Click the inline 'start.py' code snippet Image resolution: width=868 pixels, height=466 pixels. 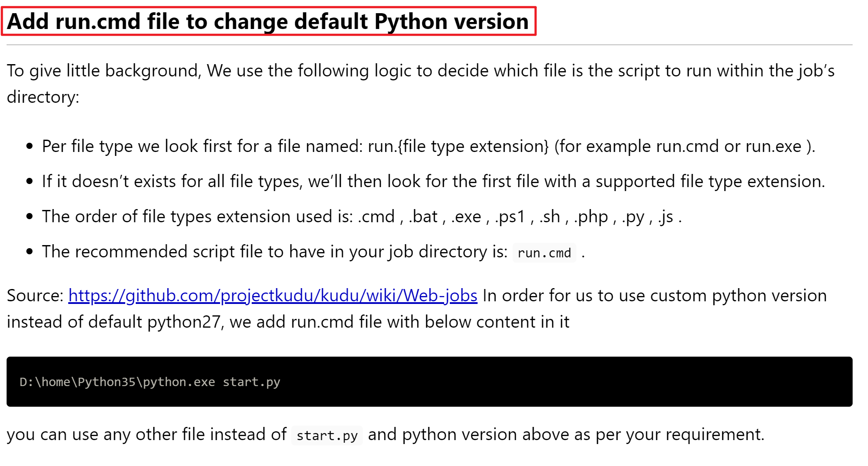coord(327,436)
